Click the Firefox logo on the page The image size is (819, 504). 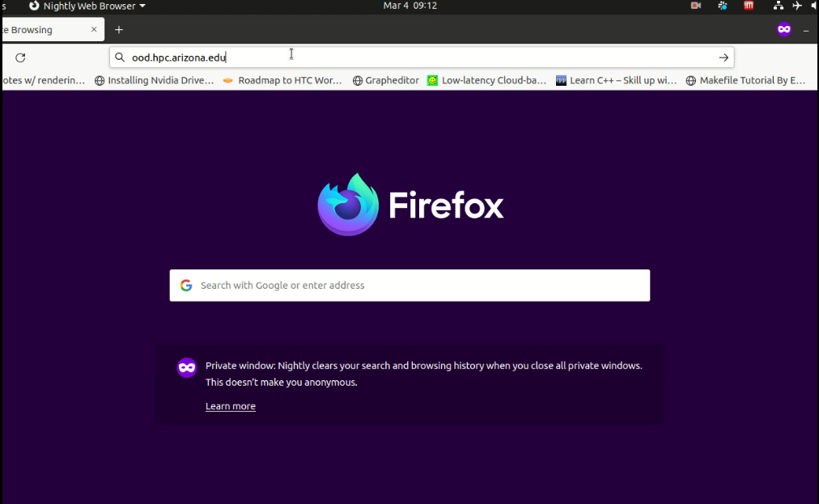pos(348,205)
